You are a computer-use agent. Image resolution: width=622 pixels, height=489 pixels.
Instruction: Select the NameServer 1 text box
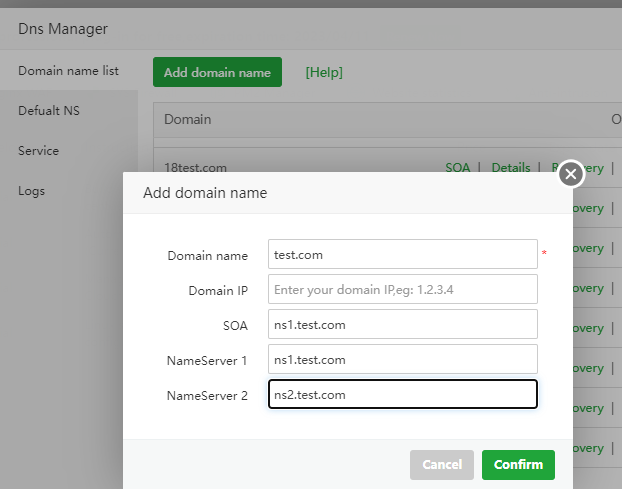[x=403, y=359]
